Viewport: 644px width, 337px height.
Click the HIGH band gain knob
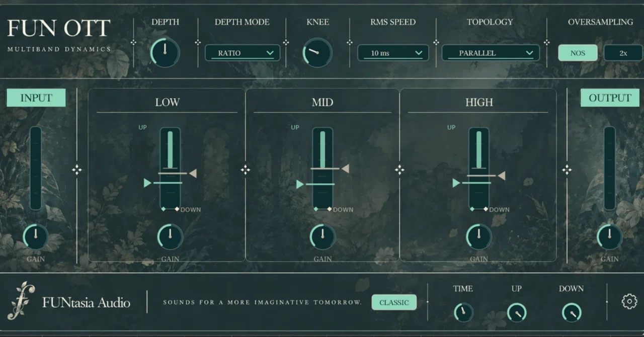click(x=478, y=236)
